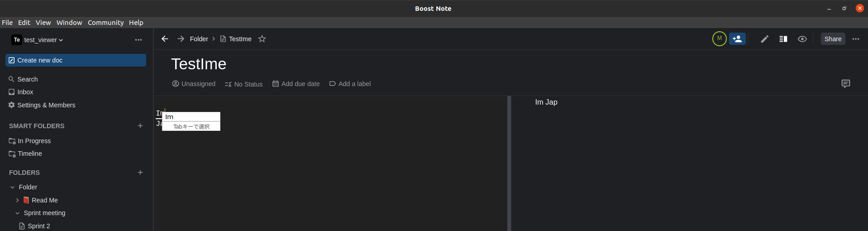
Task: Open the View menu
Action: 43,23
